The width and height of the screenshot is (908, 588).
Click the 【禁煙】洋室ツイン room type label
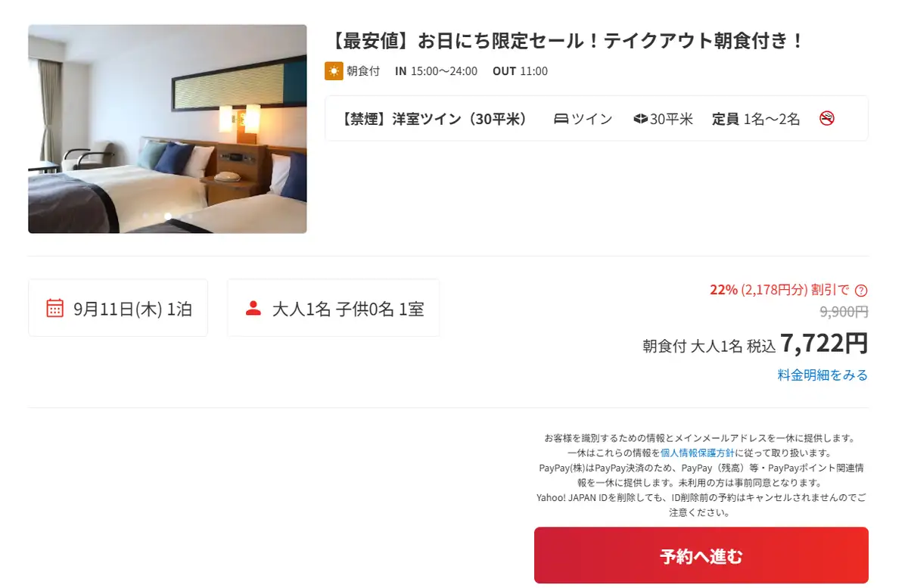click(434, 119)
